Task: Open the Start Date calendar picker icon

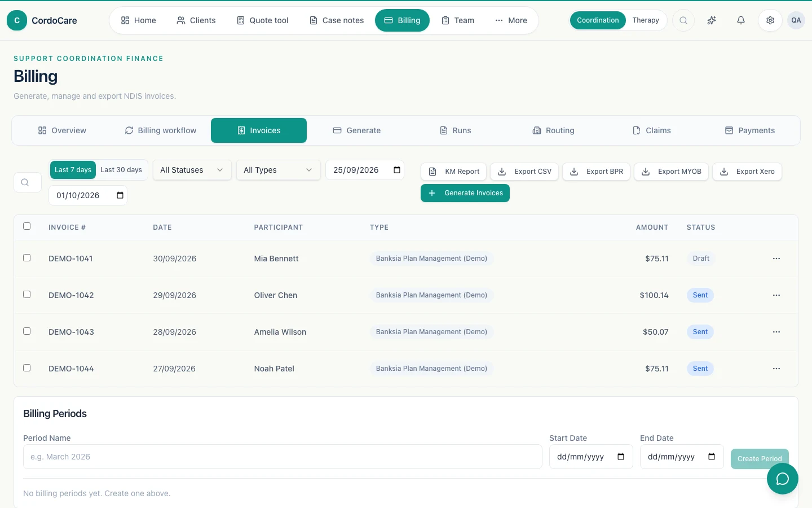Action: (621, 457)
